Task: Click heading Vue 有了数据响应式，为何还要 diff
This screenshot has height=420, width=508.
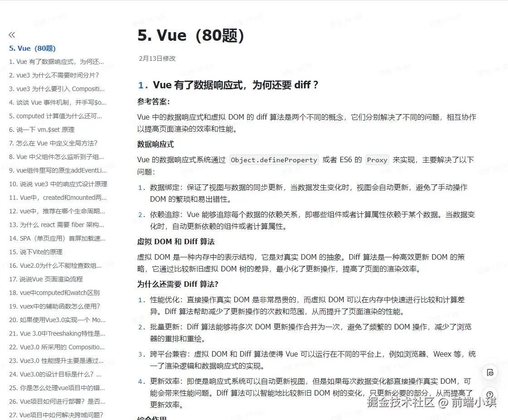Action: pos(235,85)
